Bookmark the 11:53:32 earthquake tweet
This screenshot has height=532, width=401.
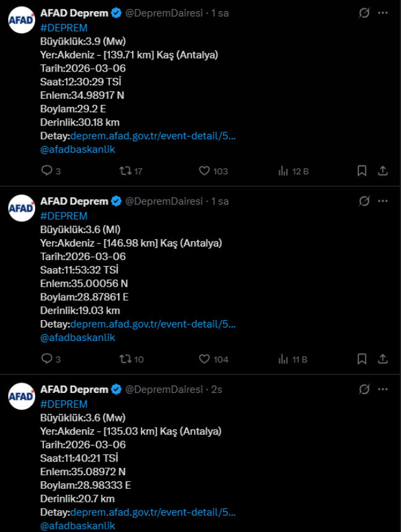pyautogui.click(x=362, y=359)
